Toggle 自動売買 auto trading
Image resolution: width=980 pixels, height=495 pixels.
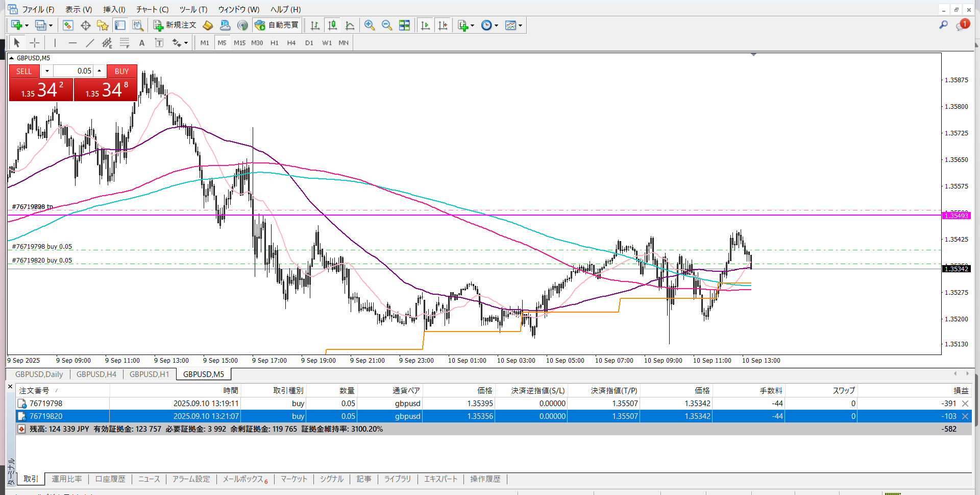click(x=276, y=25)
